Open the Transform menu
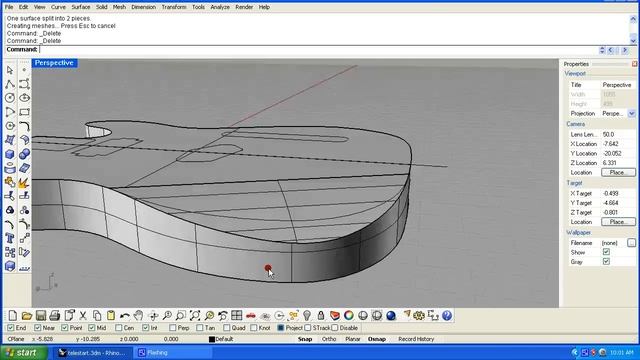The image size is (640, 360). (x=174, y=7)
